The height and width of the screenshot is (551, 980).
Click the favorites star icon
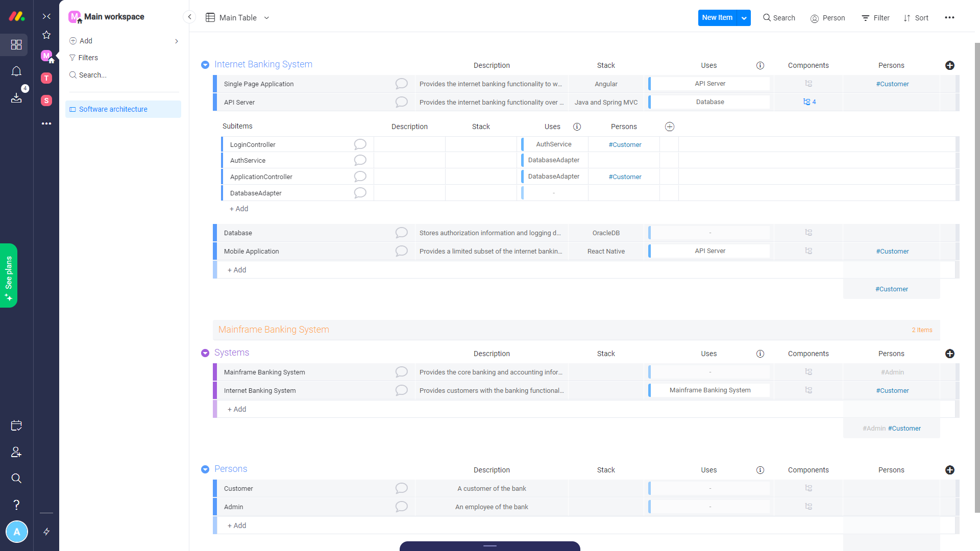46,35
